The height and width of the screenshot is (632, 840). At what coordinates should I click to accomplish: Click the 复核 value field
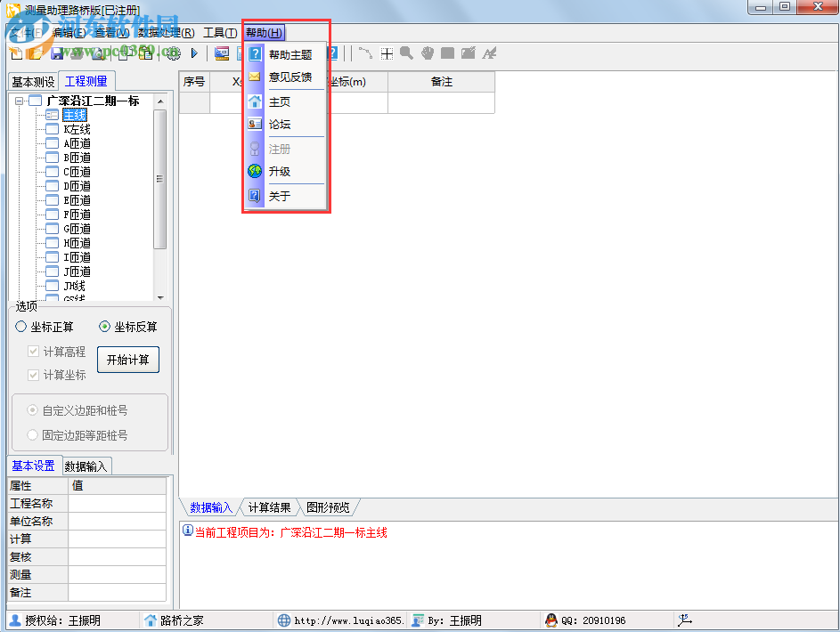pyautogui.click(x=117, y=556)
